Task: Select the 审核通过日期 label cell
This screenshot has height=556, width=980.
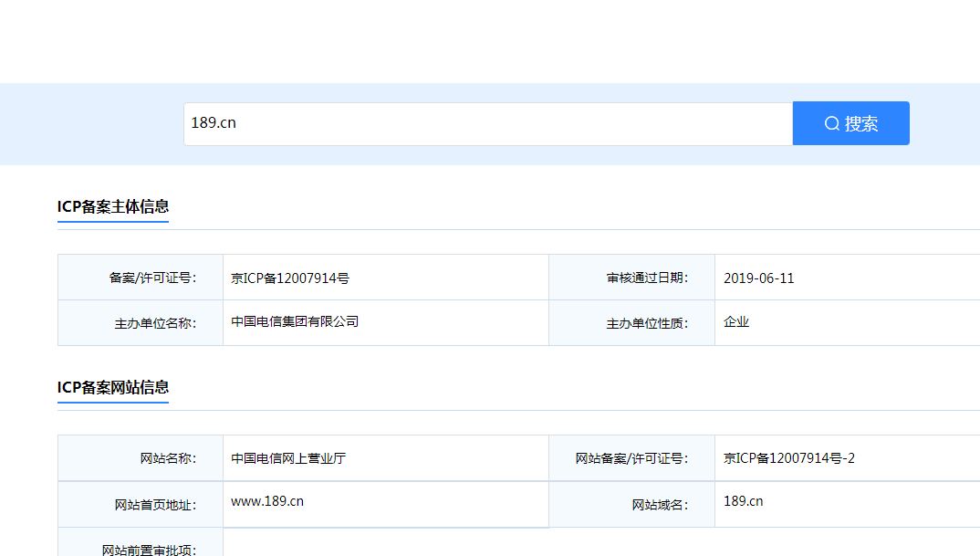Action: click(631, 277)
